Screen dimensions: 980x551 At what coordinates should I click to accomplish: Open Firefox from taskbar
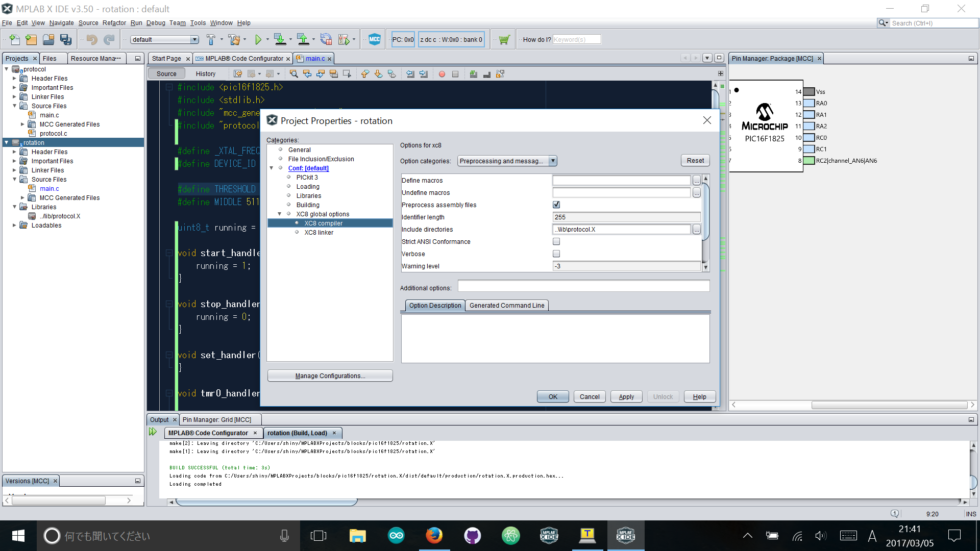(434, 536)
